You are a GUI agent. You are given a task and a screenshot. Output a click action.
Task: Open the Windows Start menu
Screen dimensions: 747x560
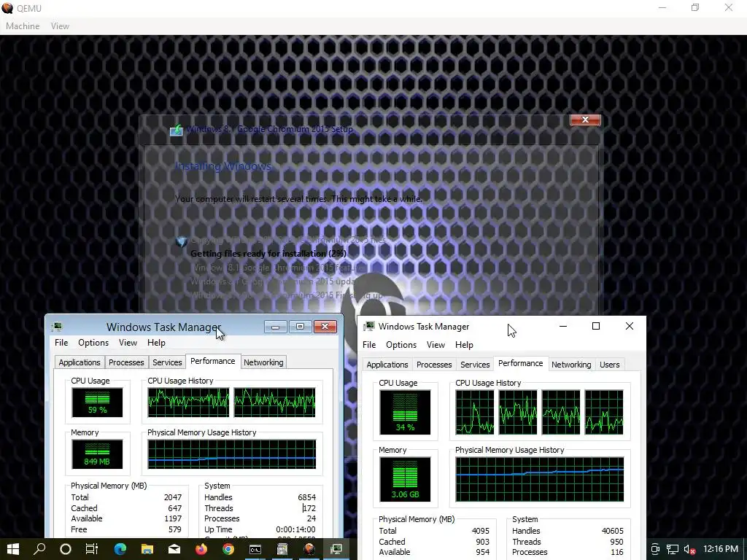tap(13, 549)
